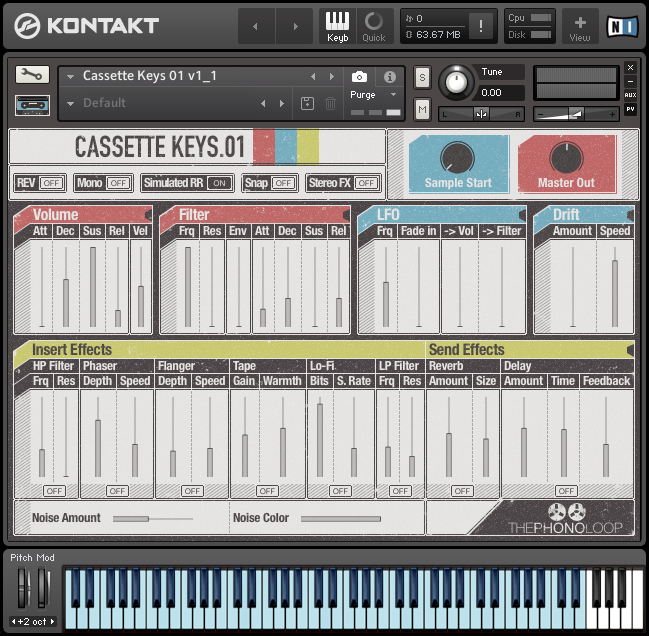Open instrument edit mode with wrench icon

[x=32, y=75]
